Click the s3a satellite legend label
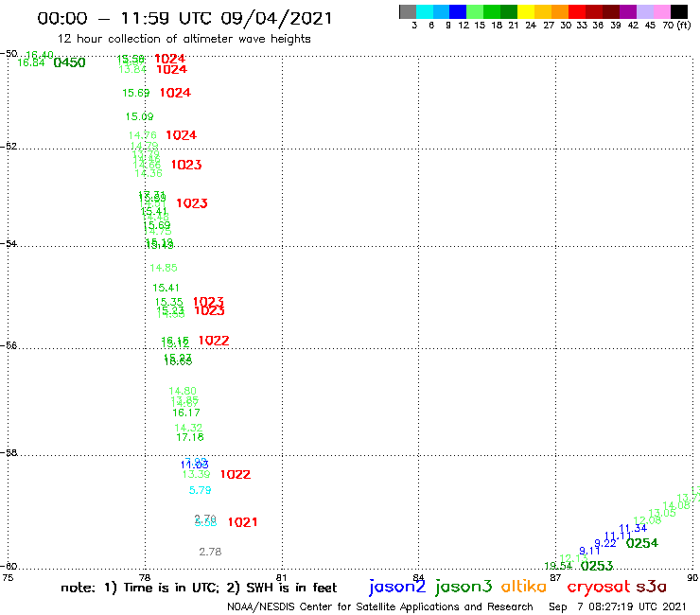Screen dimensions: 700x615 tap(651, 587)
